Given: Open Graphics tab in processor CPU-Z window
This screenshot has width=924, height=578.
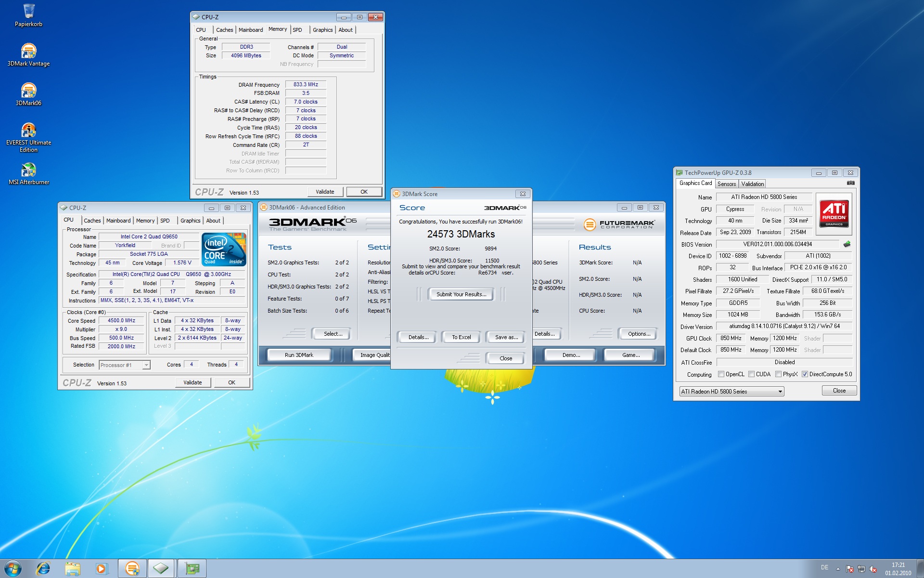Looking at the screenshot, I should pos(190,221).
